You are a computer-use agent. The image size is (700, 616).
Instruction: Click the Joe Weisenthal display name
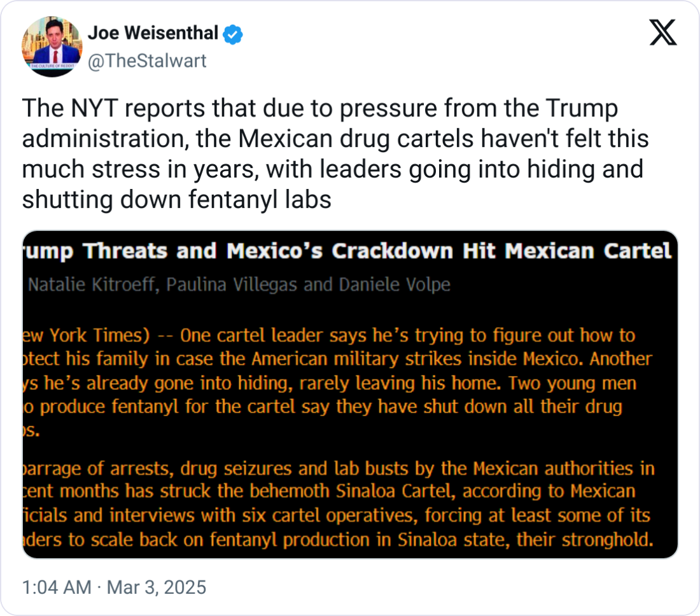point(153,33)
